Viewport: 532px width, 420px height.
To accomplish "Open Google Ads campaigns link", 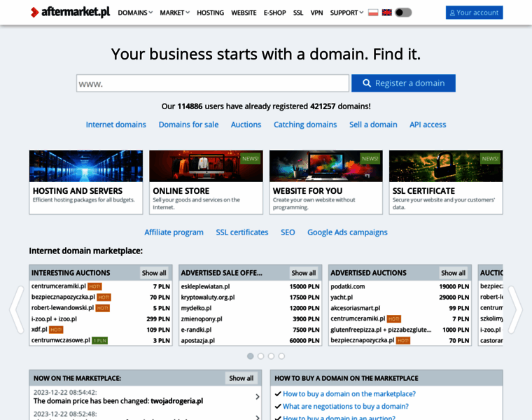I will (x=347, y=232).
